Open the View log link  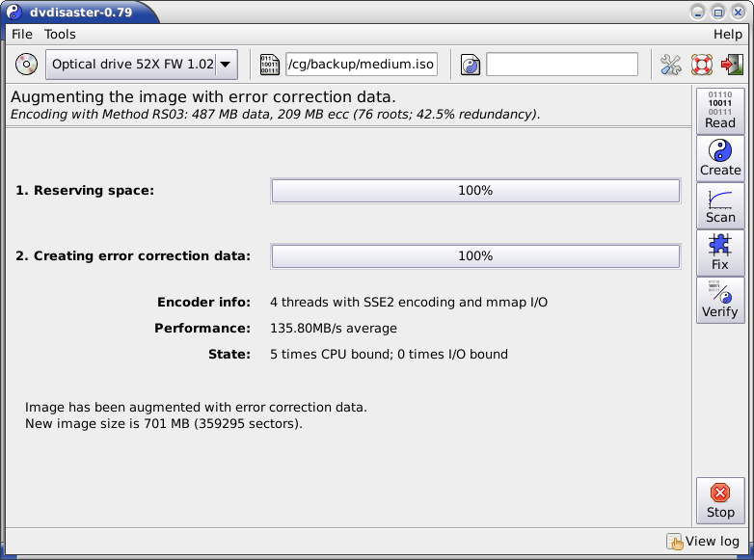(x=703, y=542)
